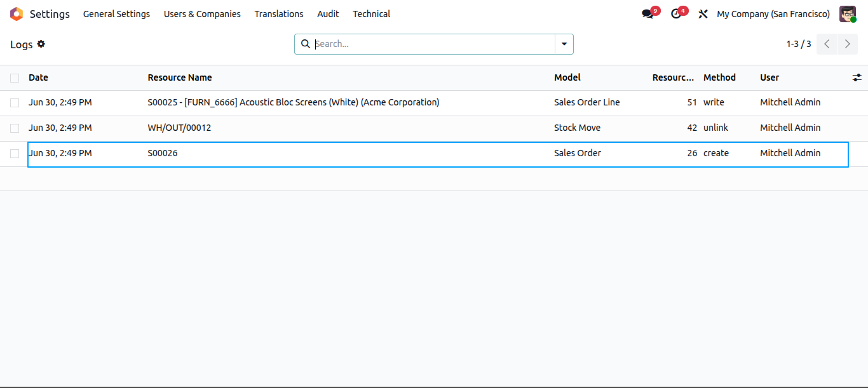Click the debug tools wrench icon

(703, 14)
